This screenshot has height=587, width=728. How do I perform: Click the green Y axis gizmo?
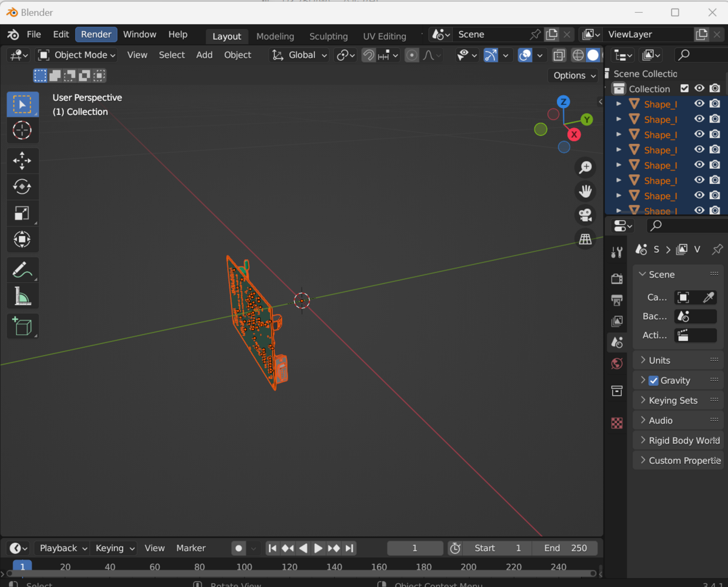pyautogui.click(x=587, y=120)
